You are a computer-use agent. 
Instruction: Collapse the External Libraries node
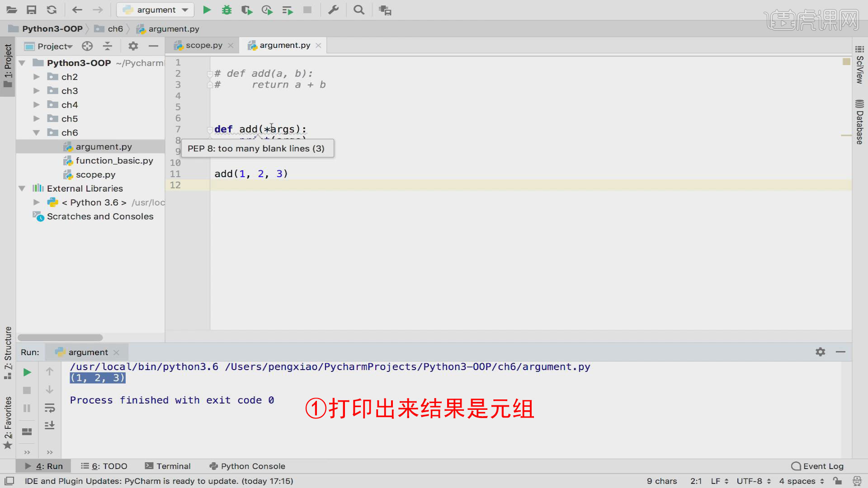22,188
